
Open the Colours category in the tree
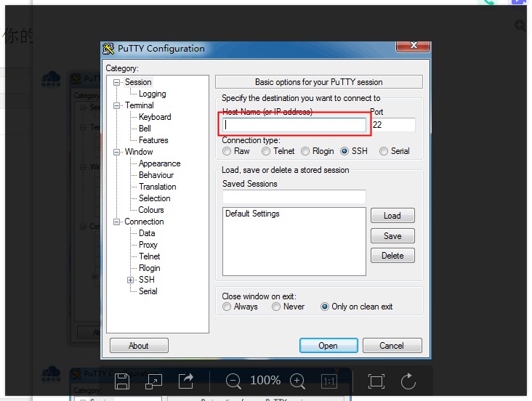151,210
